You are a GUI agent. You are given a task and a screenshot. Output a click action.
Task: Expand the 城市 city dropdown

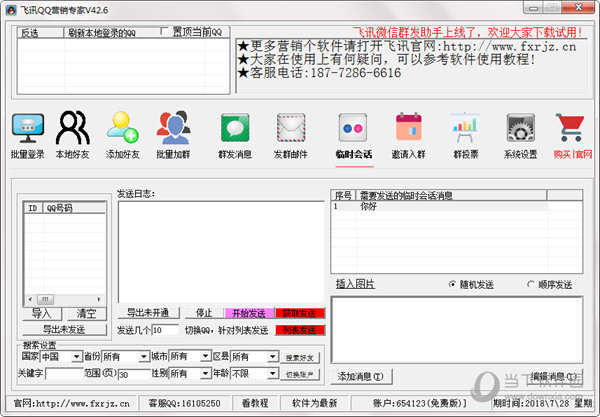click(205, 357)
